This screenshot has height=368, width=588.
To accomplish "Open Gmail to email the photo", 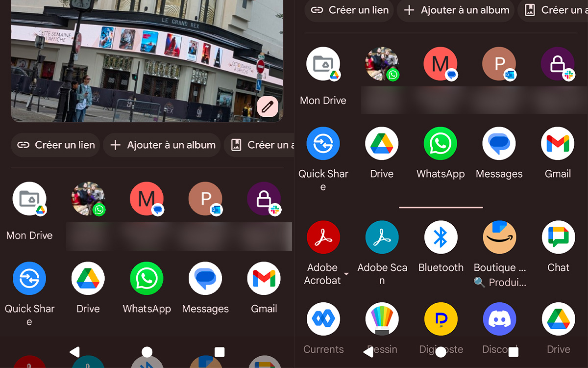I will tap(558, 143).
